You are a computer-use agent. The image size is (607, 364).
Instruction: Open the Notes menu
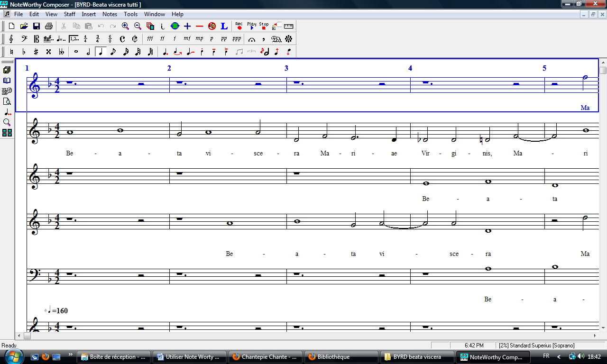110,14
